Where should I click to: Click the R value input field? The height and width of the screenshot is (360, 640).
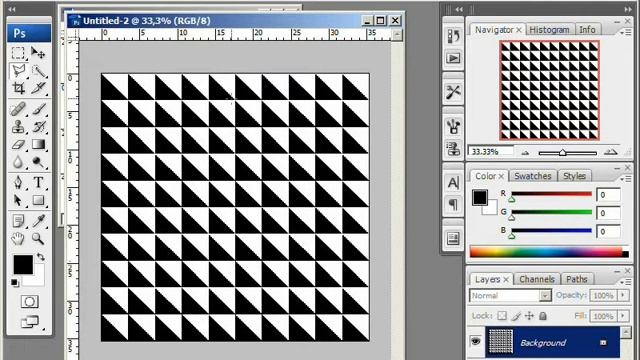pyautogui.click(x=608, y=195)
